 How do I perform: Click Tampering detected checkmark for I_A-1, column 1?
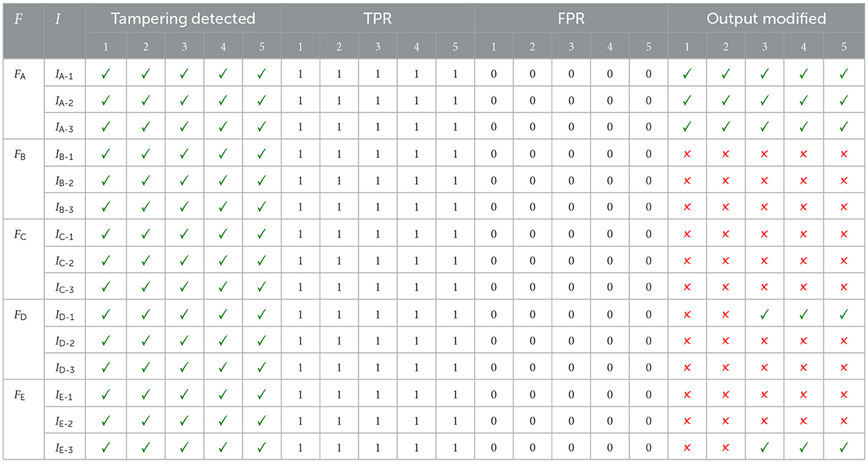pyautogui.click(x=105, y=74)
